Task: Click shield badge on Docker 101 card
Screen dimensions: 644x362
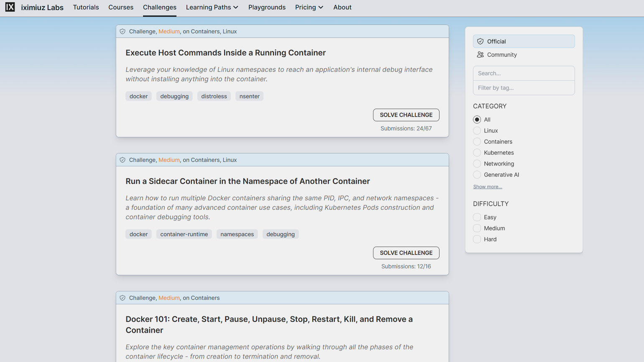Action: point(123,298)
